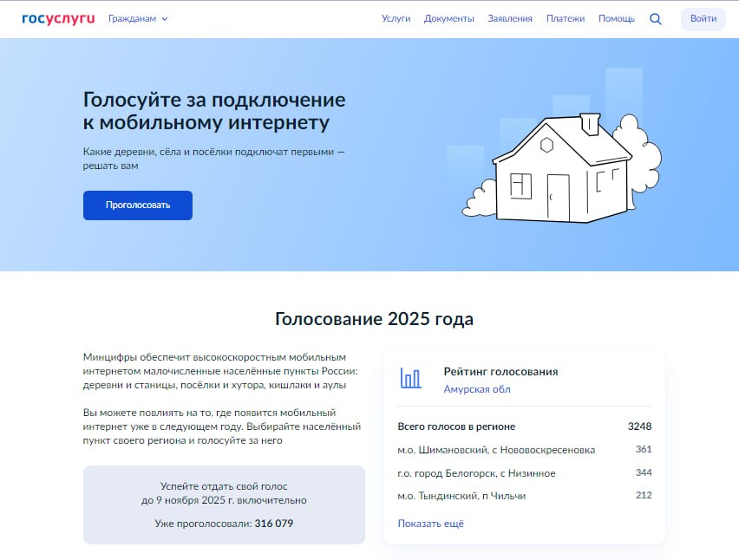Open the Заявления menu
The image size is (739, 560).
pyautogui.click(x=510, y=18)
